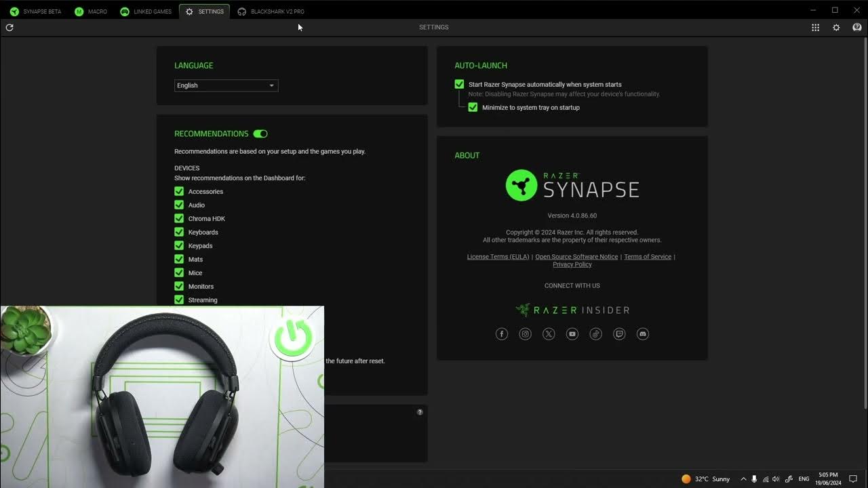The width and height of the screenshot is (868, 488).
Task: Uncheck the Streaming checkbox
Action: (x=179, y=300)
